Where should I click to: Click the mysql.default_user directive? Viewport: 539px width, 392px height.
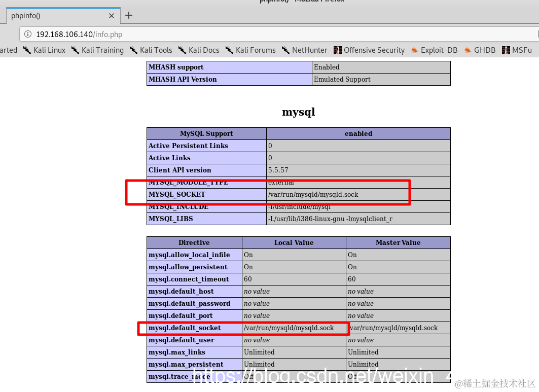[x=181, y=340]
